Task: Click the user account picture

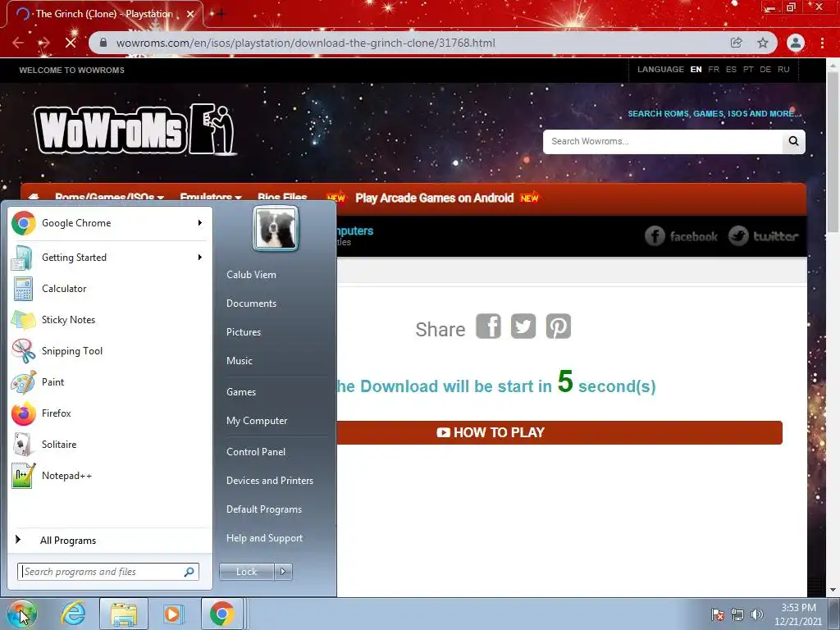Action: coord(276,229)
